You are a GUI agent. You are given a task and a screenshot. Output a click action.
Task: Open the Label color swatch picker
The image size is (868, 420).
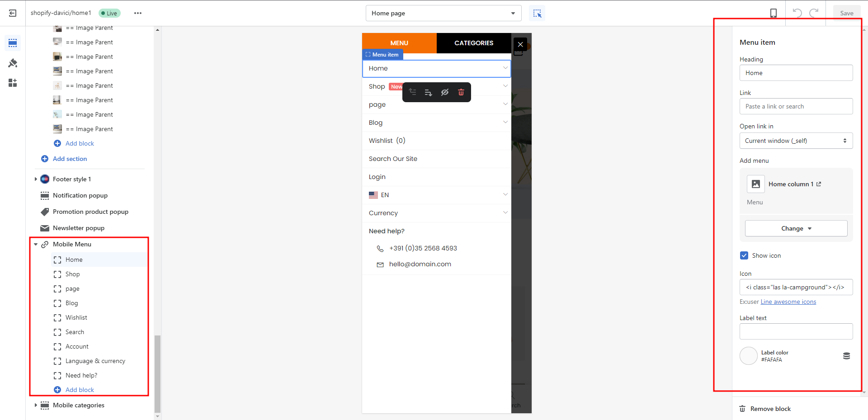[748, 356]
